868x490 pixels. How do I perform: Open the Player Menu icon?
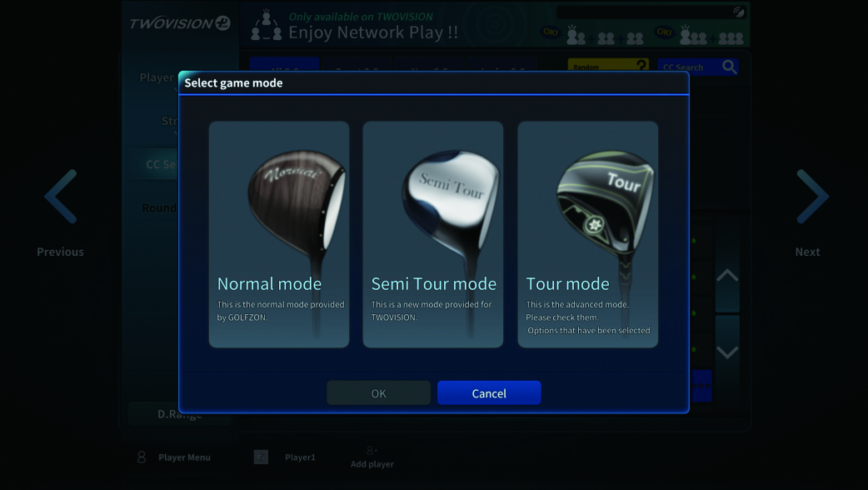pos(142,457)
